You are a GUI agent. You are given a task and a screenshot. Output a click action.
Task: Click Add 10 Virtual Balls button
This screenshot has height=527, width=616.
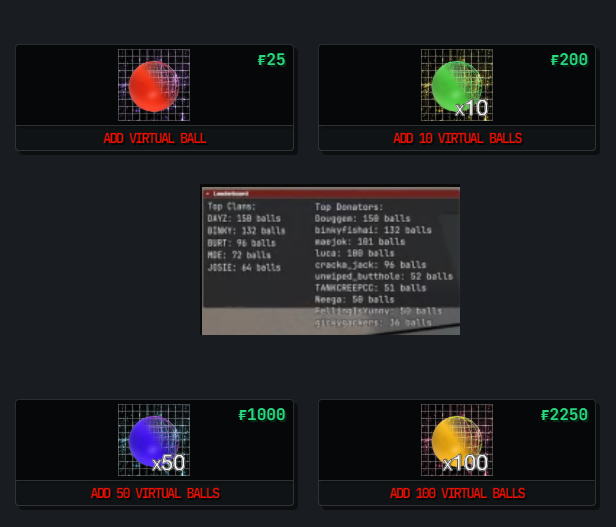pos(457,138)
